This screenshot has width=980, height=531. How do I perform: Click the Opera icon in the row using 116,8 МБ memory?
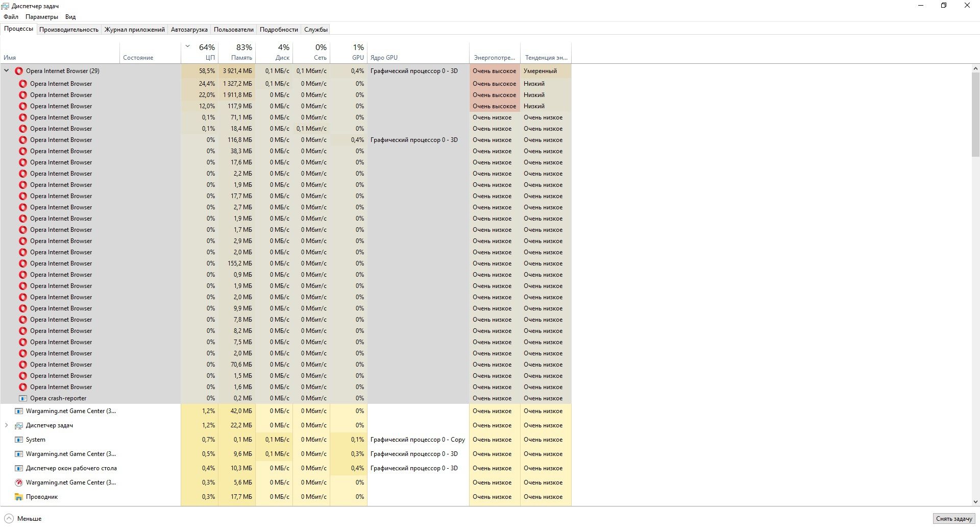(23, 140)
